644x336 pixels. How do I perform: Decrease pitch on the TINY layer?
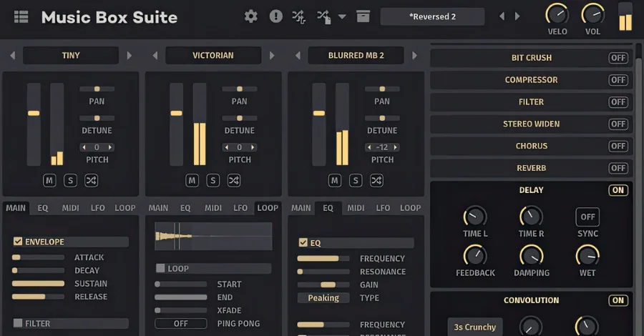[84, 147]
